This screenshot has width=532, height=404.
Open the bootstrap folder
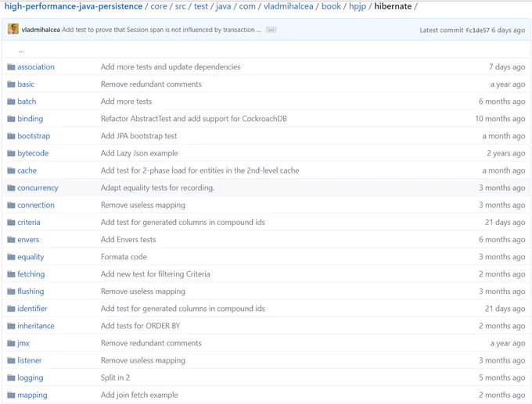[x=34, y=136]
